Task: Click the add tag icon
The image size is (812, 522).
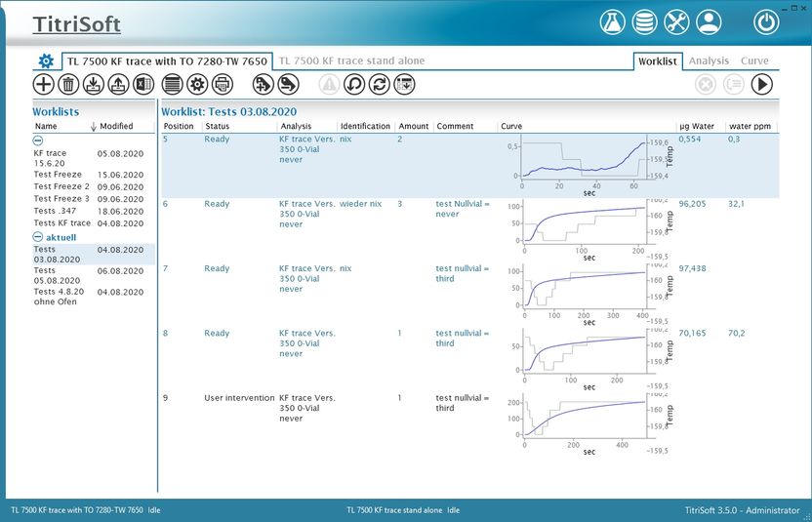Action: point(264,84)
